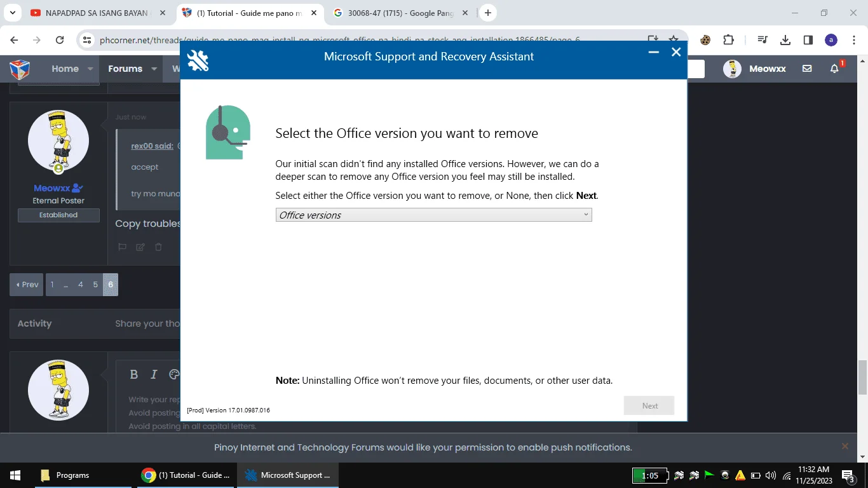The image size is (868, 488).
Task: Click the disabled Next button
Action: [649, 405]
